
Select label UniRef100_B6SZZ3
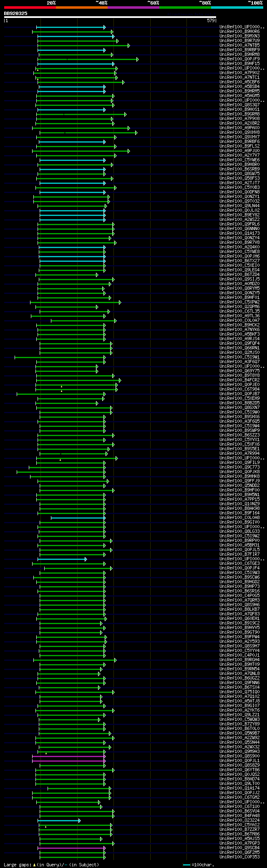click(239, 435)
